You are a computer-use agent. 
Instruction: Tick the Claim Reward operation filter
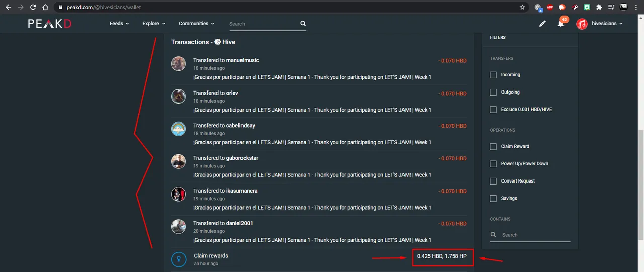click(x=493, y=146)
